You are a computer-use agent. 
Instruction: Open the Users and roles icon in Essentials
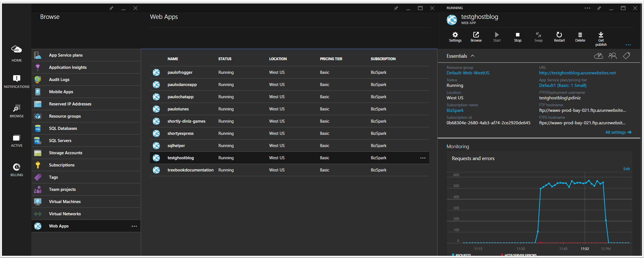click(x=612, y=56)
